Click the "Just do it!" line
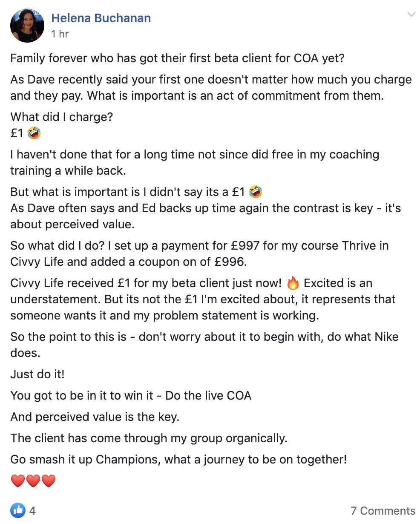Viewport: 420px width, 524px height. (37, 374)
